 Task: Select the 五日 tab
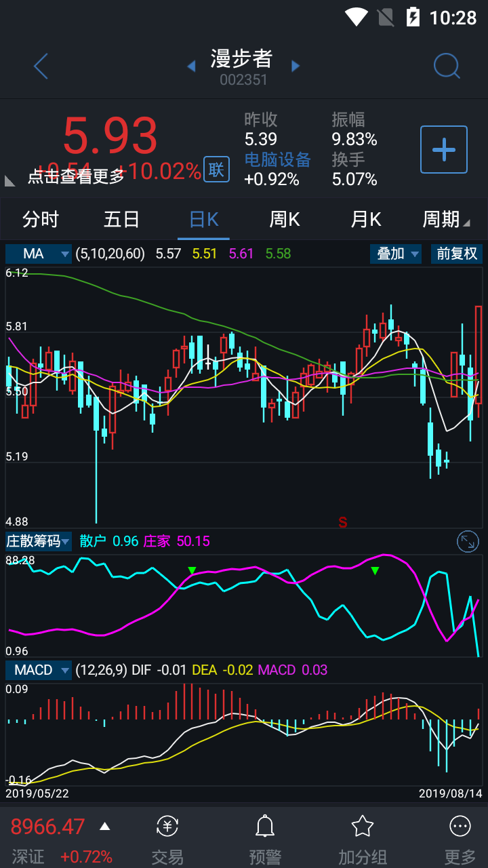(122, 219)
